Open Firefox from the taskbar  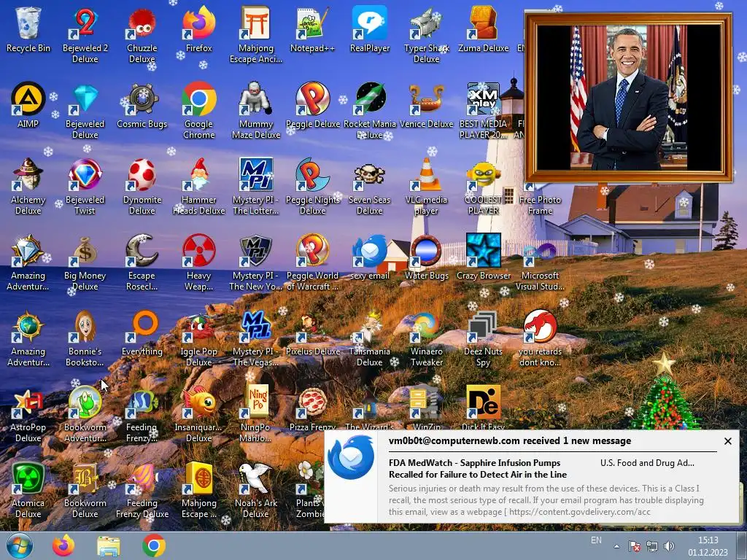[x=63, y=545]
